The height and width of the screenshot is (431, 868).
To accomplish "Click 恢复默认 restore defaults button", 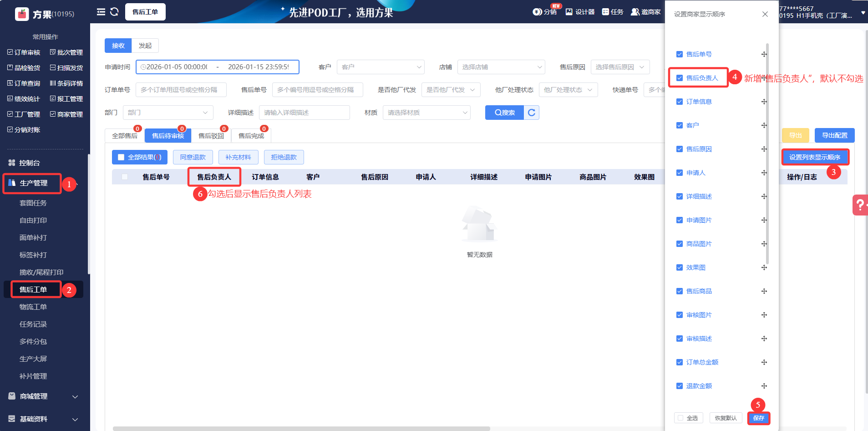I will point(726,418).
